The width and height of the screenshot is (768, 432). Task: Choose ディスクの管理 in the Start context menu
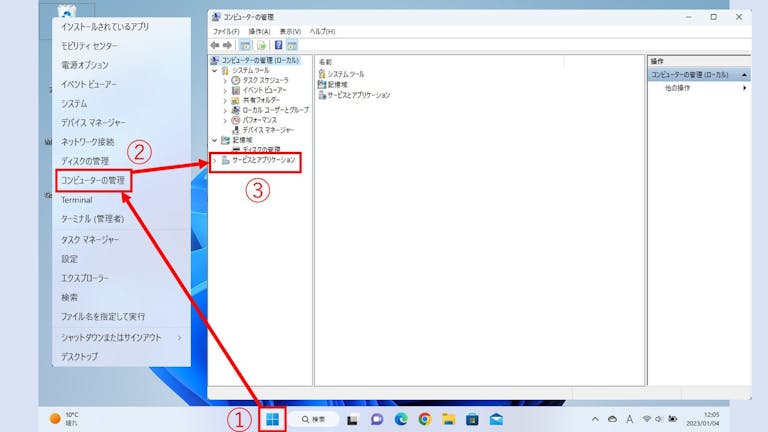[x=85, y=161]
